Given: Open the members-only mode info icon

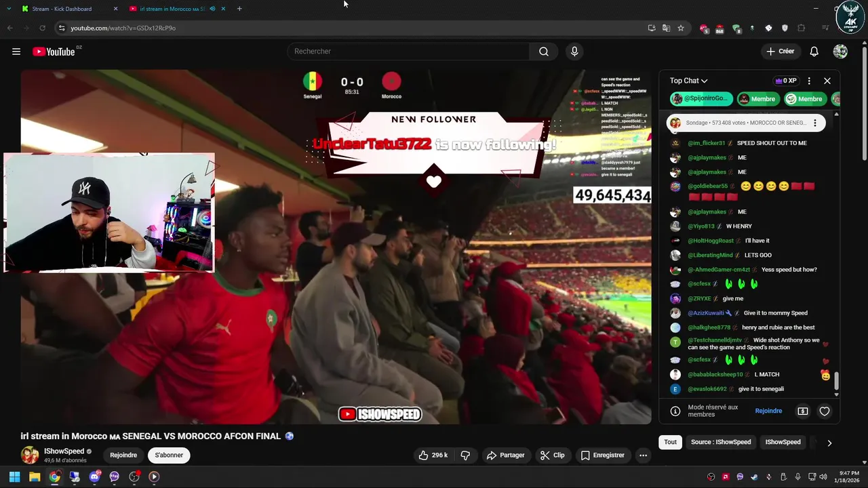Looking at the screenshot, I should [x=675, y=411].
